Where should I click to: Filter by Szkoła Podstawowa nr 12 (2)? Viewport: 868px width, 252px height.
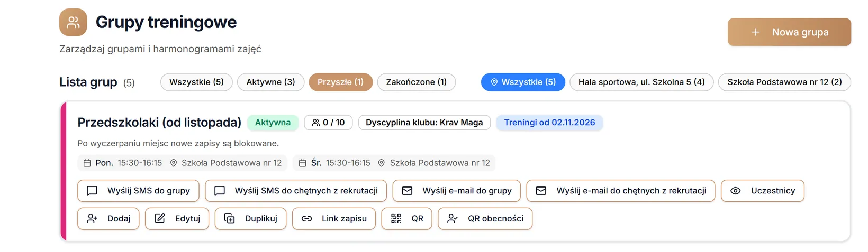coord(784,82)
